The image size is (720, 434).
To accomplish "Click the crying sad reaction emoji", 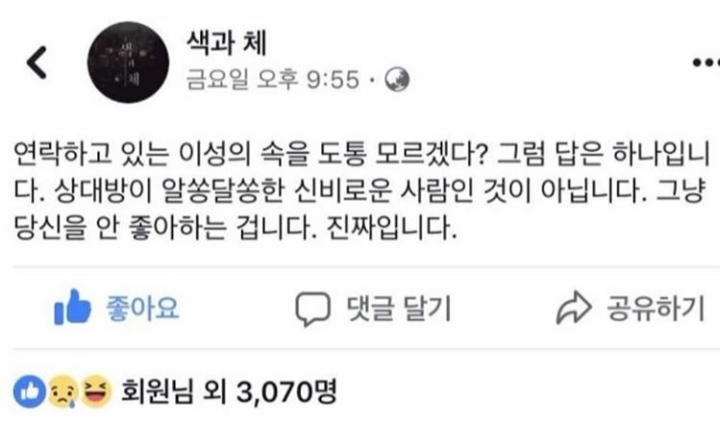I will click(63, 392).
